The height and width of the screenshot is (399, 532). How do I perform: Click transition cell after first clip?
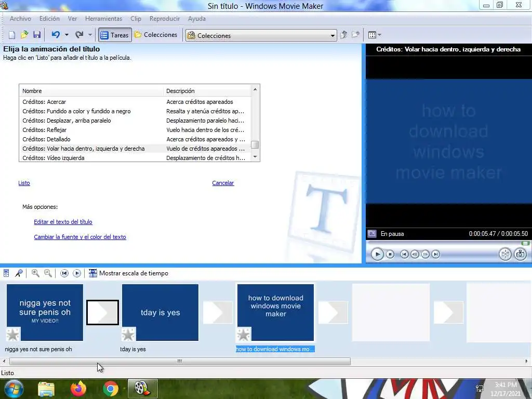pos(102,312)
